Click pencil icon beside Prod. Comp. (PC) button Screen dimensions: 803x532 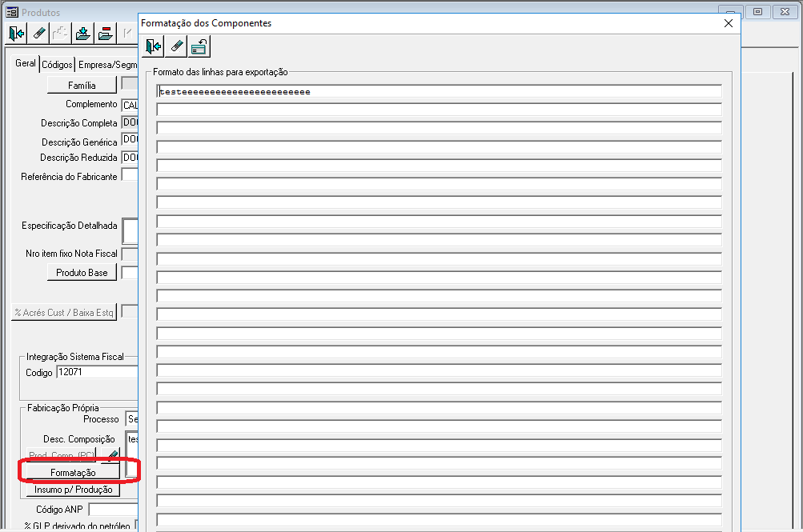point(111,454)
